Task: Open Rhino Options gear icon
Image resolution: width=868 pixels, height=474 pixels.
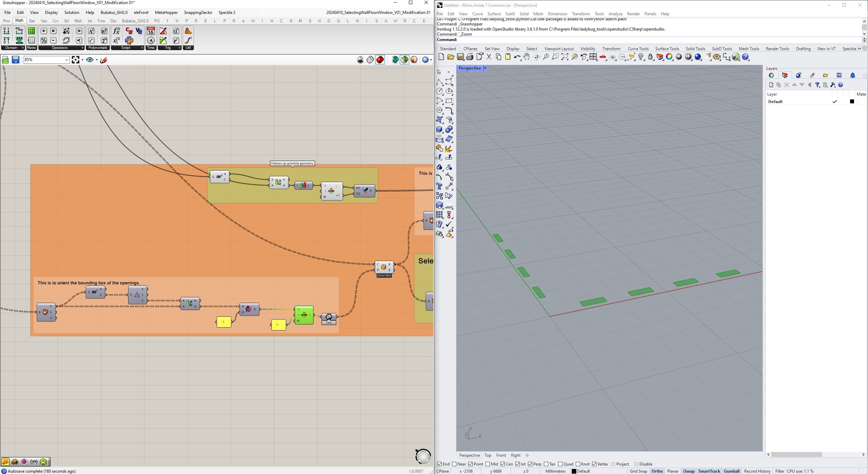Action: (717, 57)
